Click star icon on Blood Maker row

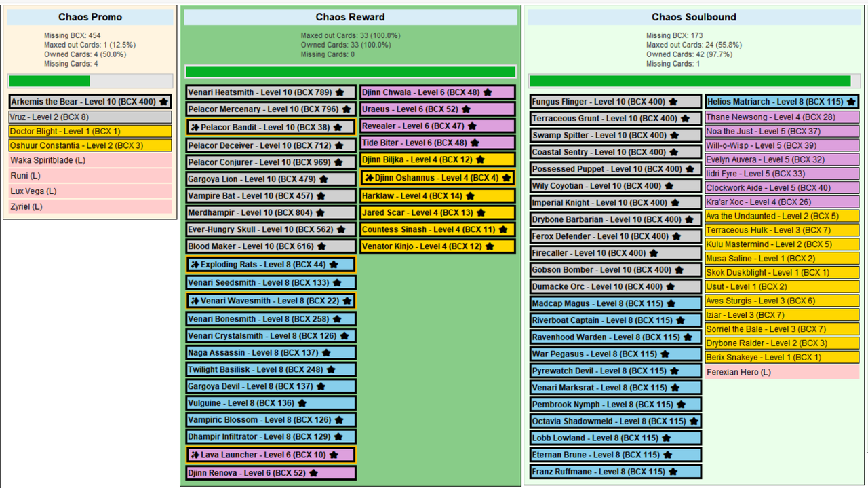coord(322,247)
